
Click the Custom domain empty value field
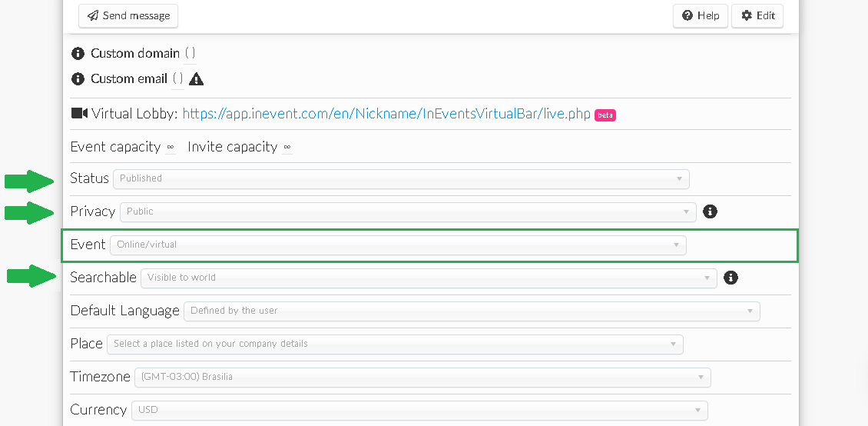[x=190, y=54]
